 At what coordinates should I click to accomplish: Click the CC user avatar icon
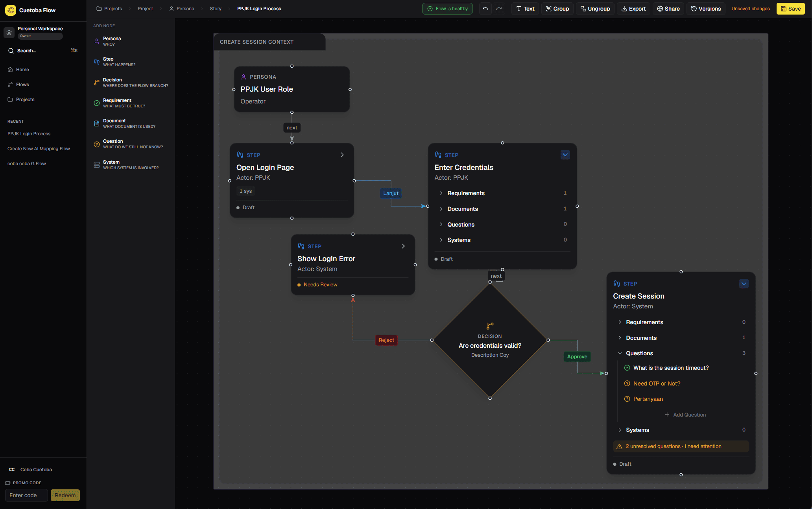[x=12, y=470]
